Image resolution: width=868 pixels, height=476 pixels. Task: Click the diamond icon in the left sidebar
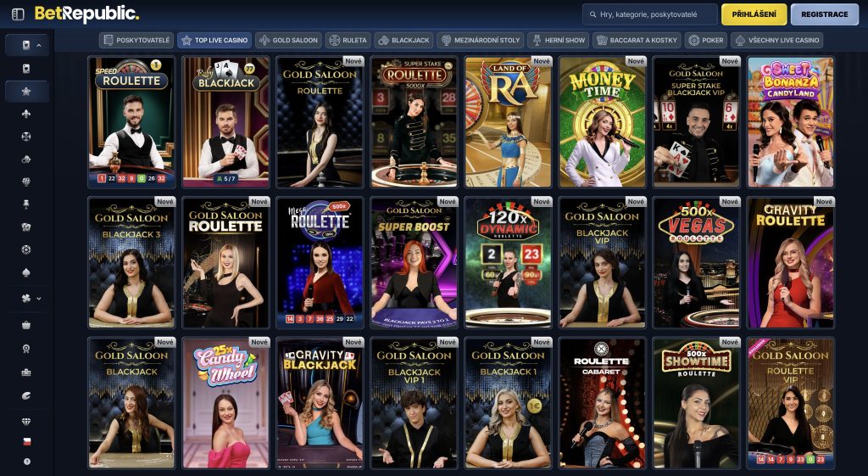click(26, 421)
